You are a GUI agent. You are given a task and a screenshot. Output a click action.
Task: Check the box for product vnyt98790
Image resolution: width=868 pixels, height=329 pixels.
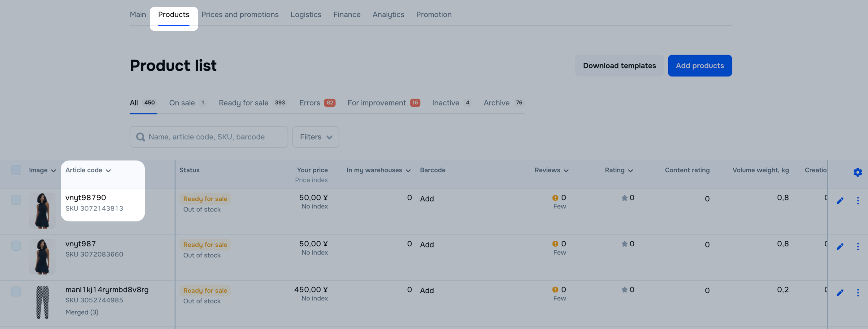(16, 200)
